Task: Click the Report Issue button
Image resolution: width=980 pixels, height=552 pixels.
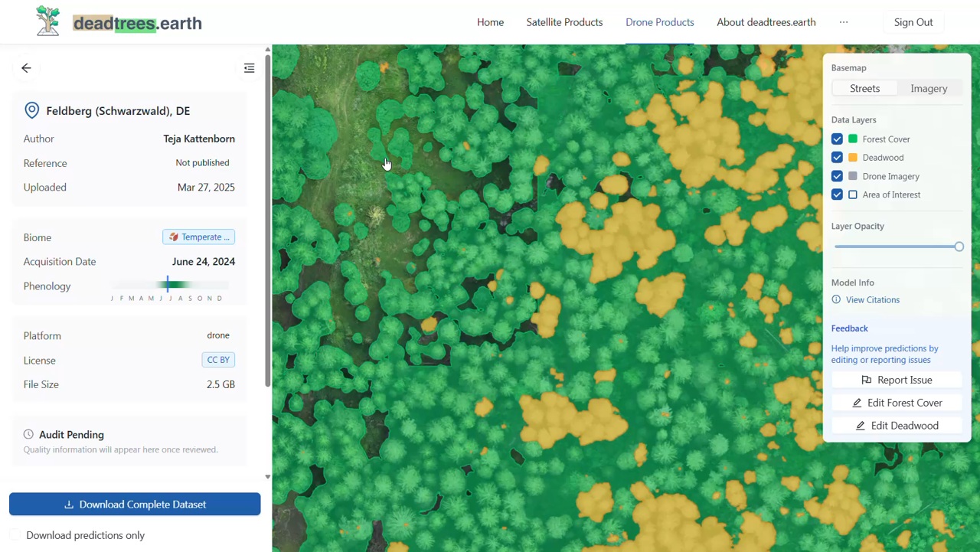Action: pos(897,380)
